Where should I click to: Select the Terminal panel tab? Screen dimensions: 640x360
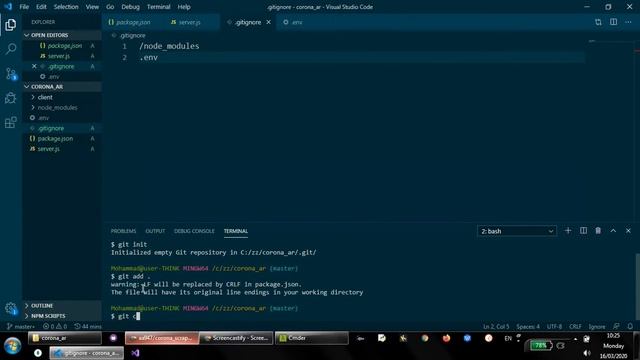236,231
